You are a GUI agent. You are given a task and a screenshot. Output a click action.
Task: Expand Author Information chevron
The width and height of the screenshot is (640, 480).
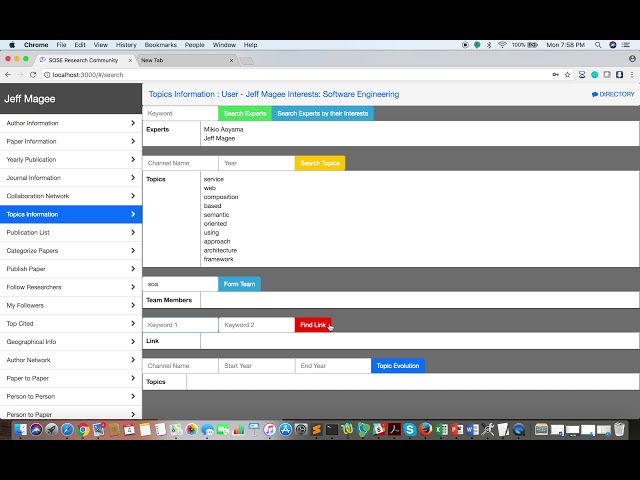[x=133, y=123]
